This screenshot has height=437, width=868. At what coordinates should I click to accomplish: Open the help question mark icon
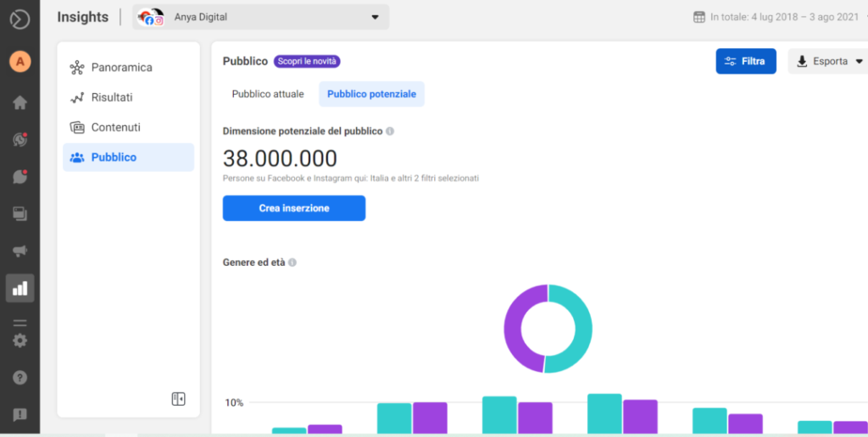click(x=20, y=378)
